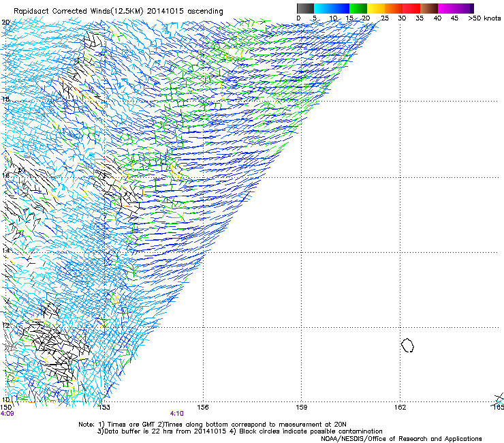Click the red 30-35 knots legend segment
The image size is (504, 443).
pyautogui.click(x=411, y=8)
